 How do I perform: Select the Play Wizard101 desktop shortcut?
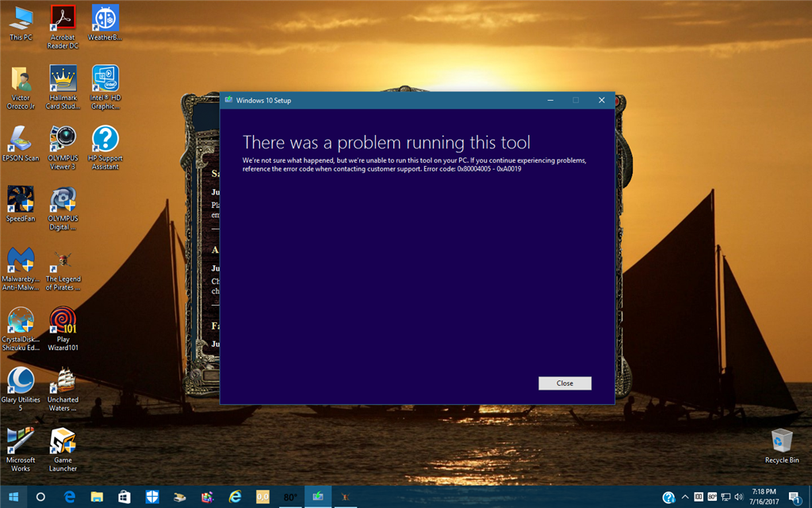click(x=63, y=329)
